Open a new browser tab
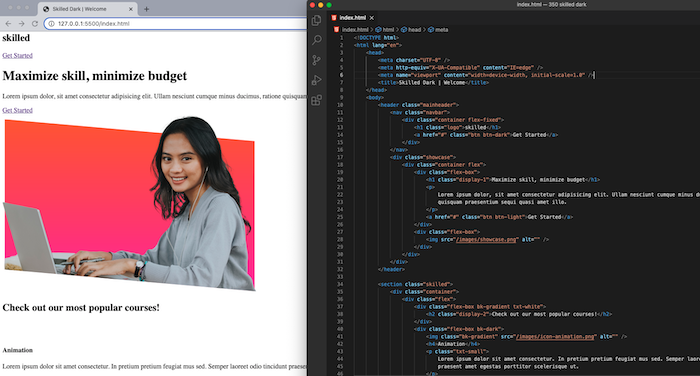700x376 pixels. (146, 9)
